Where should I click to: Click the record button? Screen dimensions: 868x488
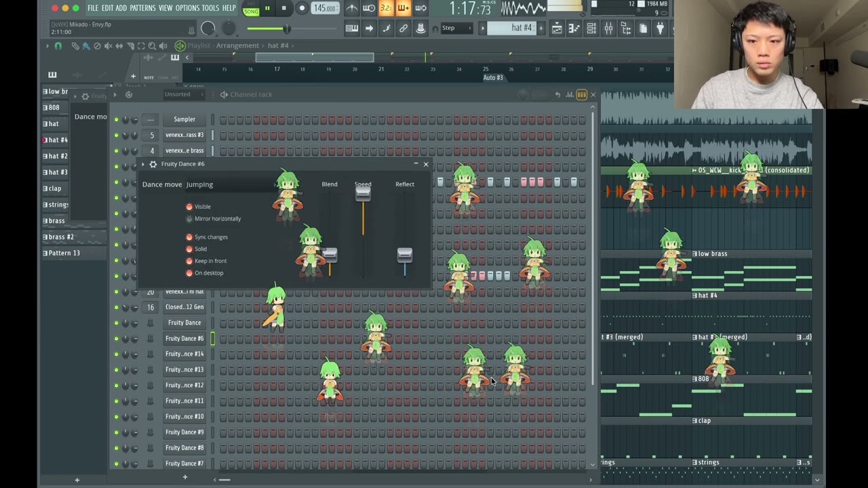[x=302, y=8]
